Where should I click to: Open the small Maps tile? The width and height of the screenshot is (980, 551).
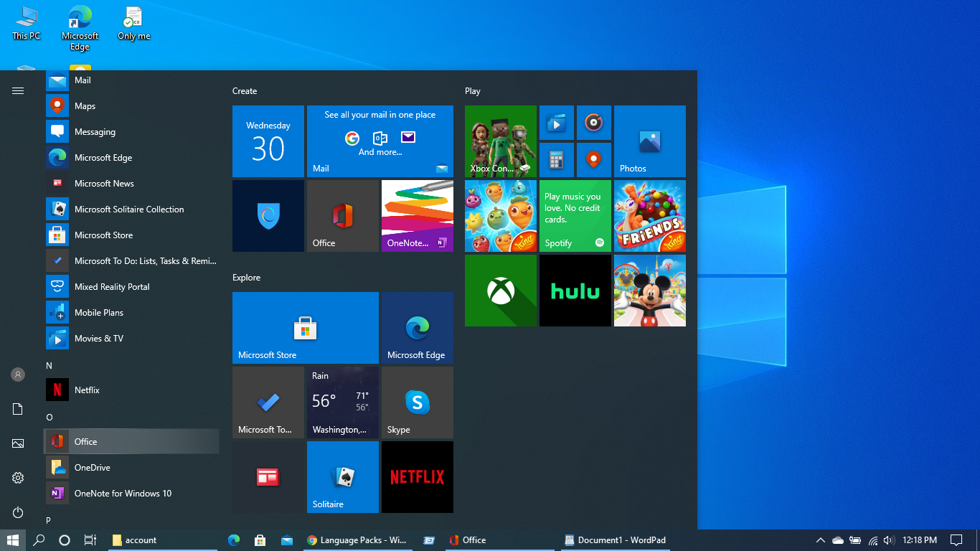[594, 160]
